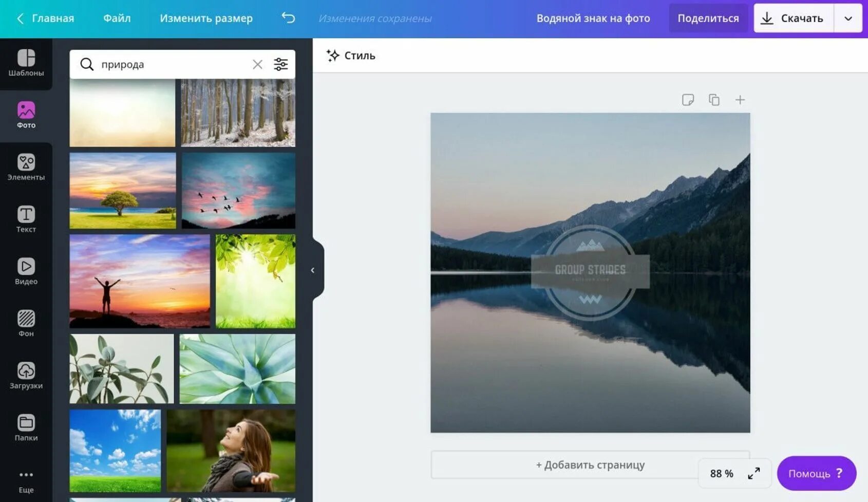
Task: Click the Поделиться button
Action: pyautogui.click(x=708, y=18)
